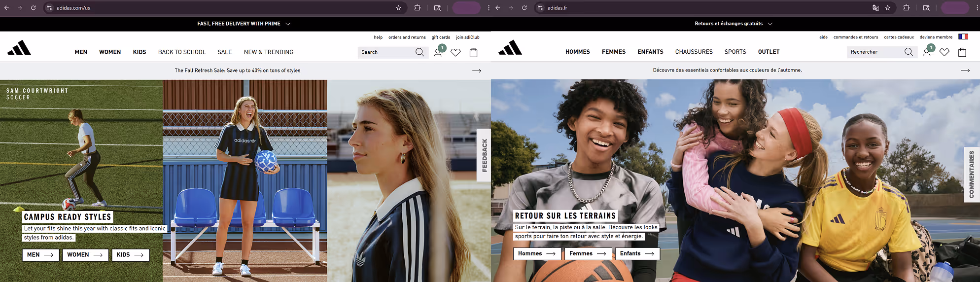Open the MEN menu on US site

[x=81, y=52]
